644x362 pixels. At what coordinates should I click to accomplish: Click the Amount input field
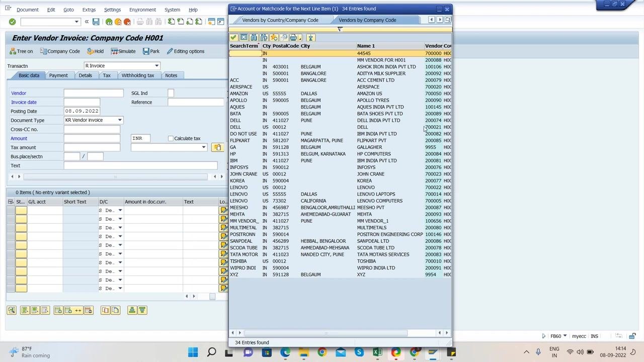[x=92, y=138]
